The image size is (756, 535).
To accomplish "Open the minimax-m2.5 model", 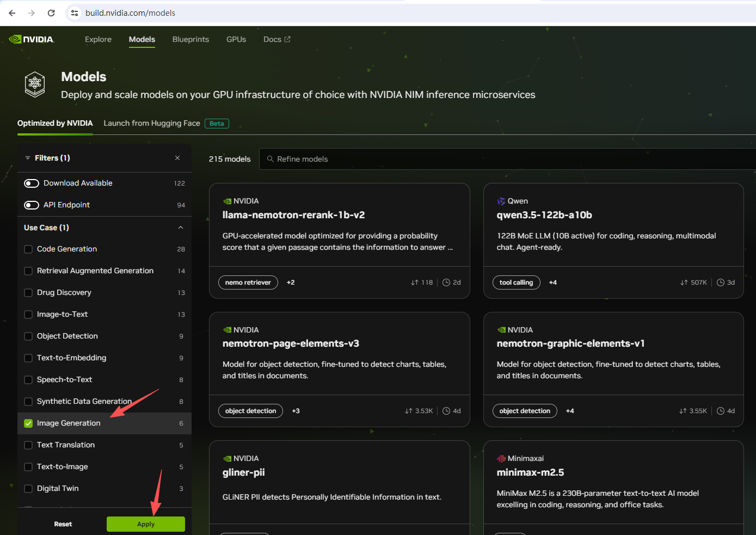I will coord(530,472).
